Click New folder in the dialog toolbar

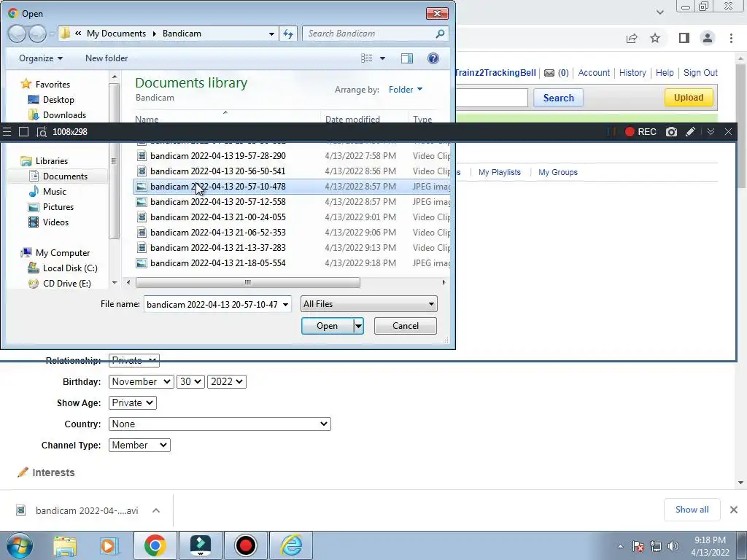[x=107, y=58]
